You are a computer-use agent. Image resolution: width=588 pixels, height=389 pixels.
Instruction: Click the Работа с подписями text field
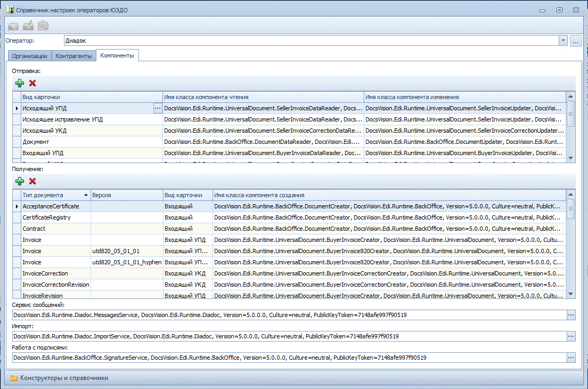tap(289, 358)
